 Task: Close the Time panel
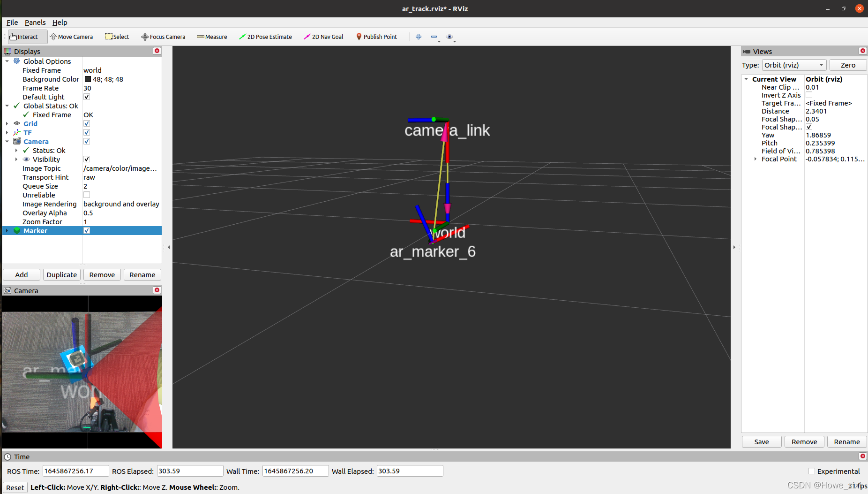point(863,456)
